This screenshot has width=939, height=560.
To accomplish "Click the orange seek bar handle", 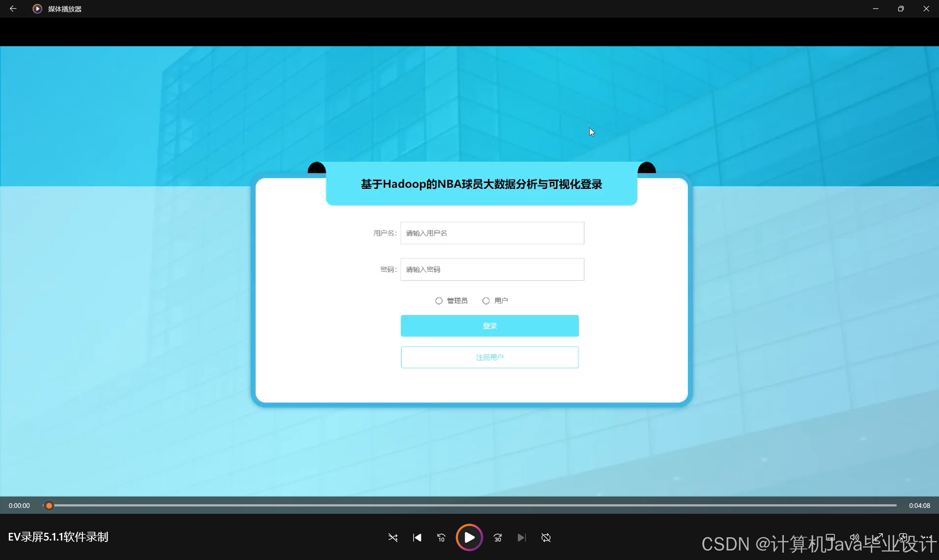I will coord(49,505).
